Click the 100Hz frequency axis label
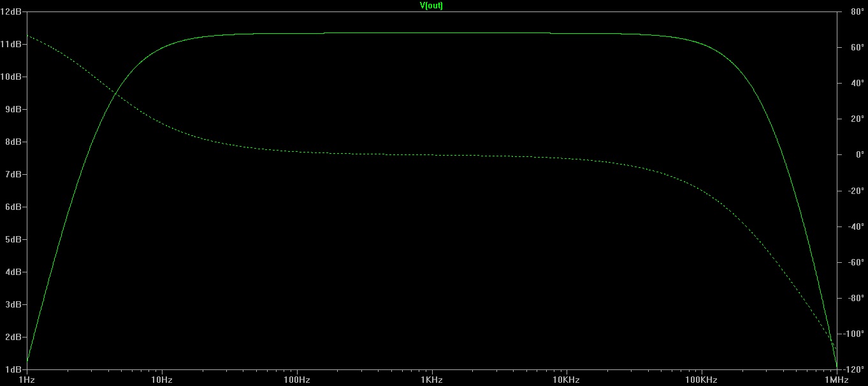This screenshot has width=868, height=386. coord(297,380)
